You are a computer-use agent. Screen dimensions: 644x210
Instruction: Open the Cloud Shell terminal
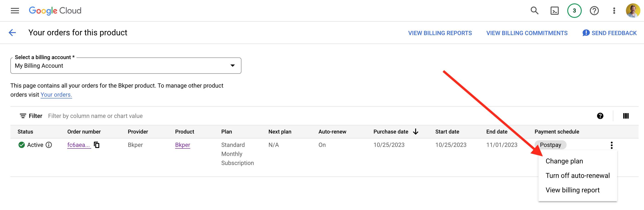pyautogui.click(x=554, y=11)
